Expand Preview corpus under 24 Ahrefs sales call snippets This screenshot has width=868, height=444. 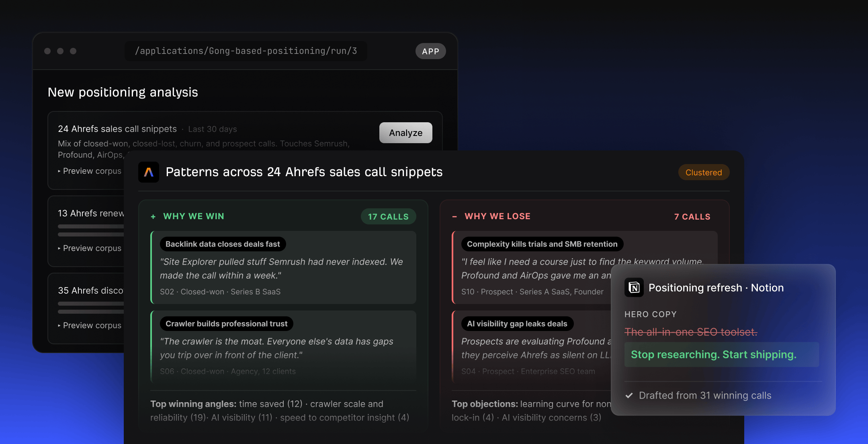[90, 171]
